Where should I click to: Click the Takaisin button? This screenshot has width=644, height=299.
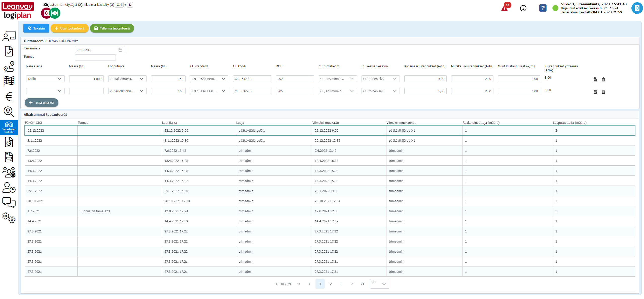pyautogui.click(x=36, y=28)
